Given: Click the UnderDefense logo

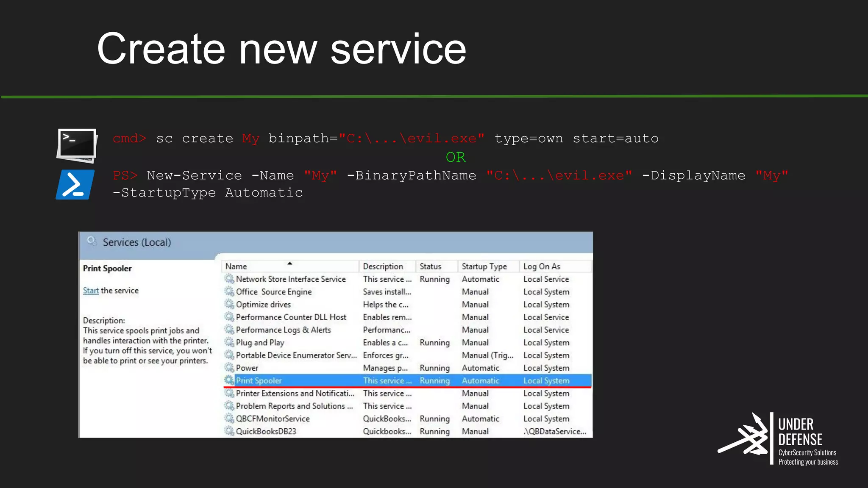Looking at the screenshot, I should (x=778, y=439).
